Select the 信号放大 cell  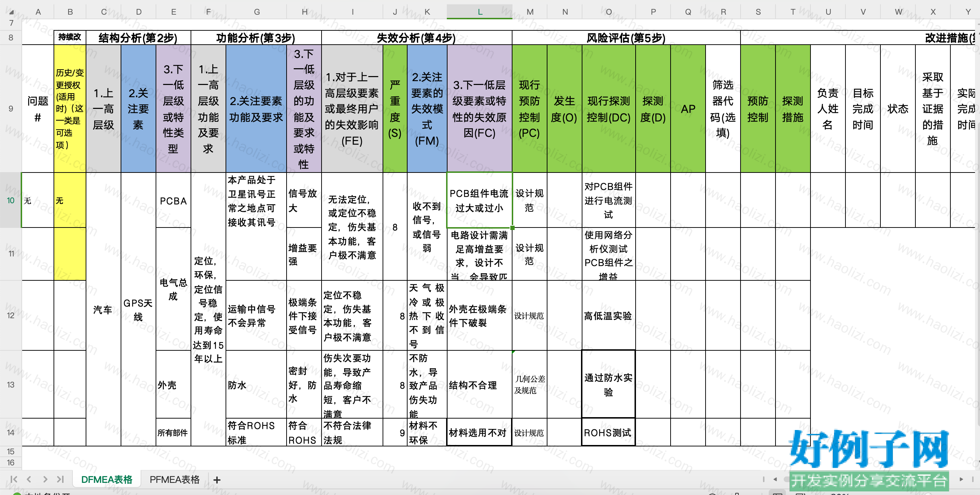pos(304,200)
